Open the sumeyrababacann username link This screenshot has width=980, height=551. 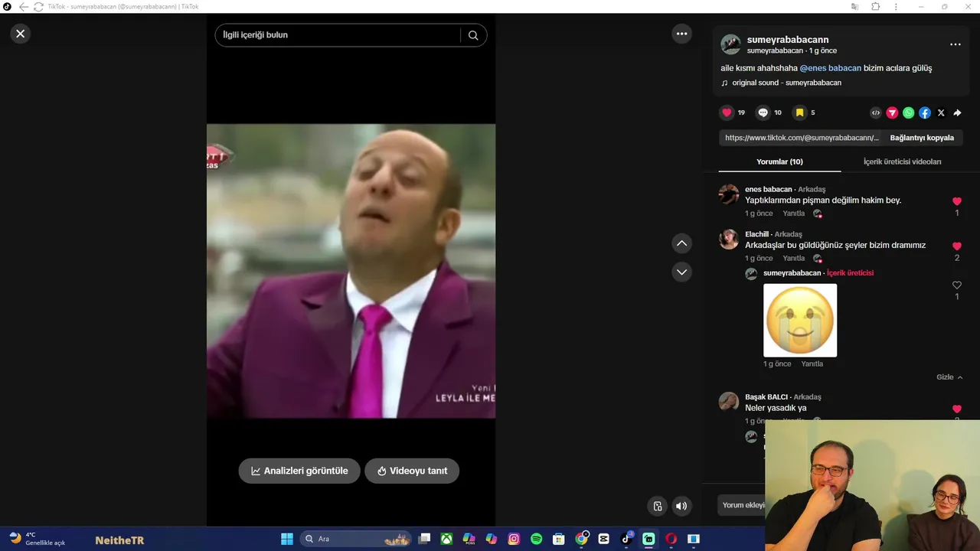[788, 40]
